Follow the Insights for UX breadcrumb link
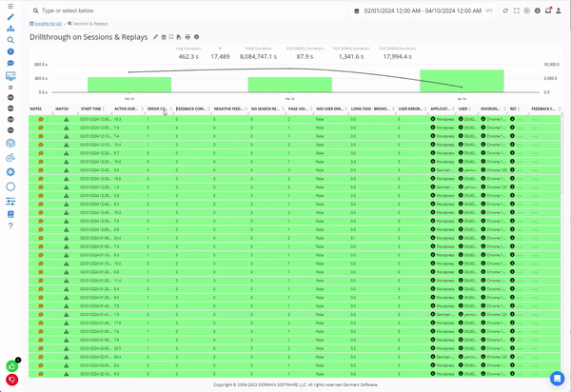The height and width of the screenshot is (392, 571). point(49,21)
